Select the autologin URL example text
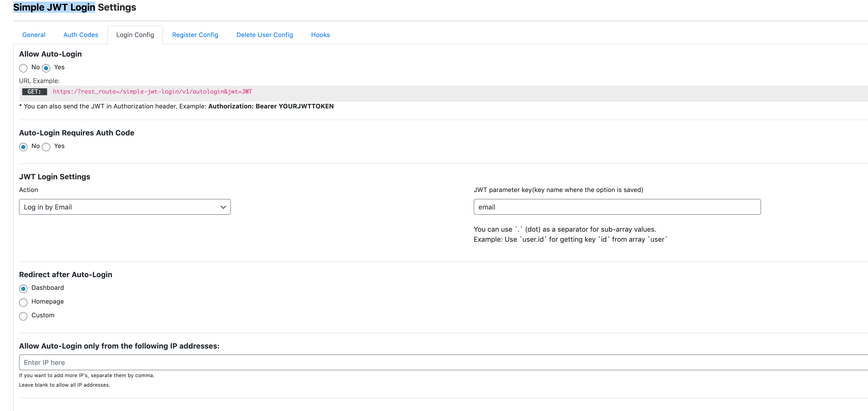 point(152,91)
